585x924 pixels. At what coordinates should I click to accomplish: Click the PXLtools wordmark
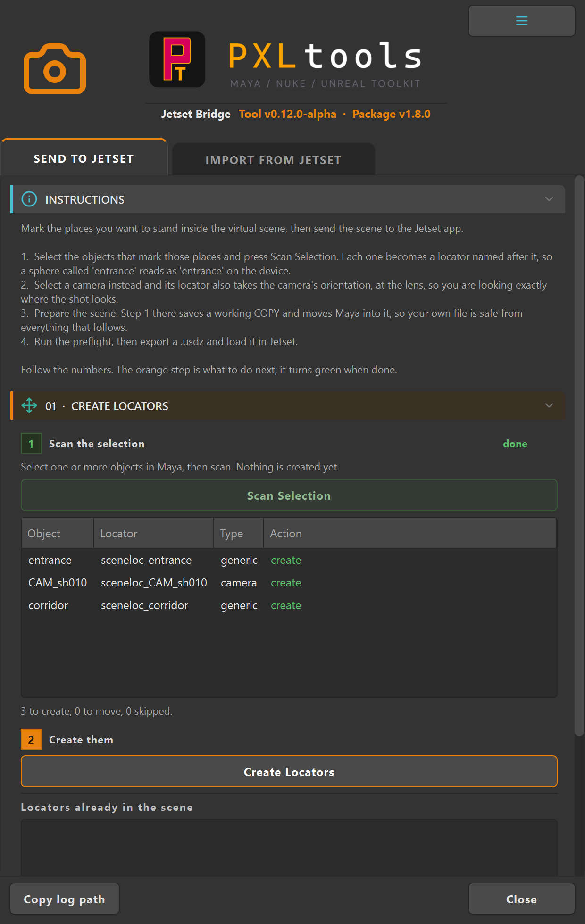pyautogui.click(x=326, y=56)
